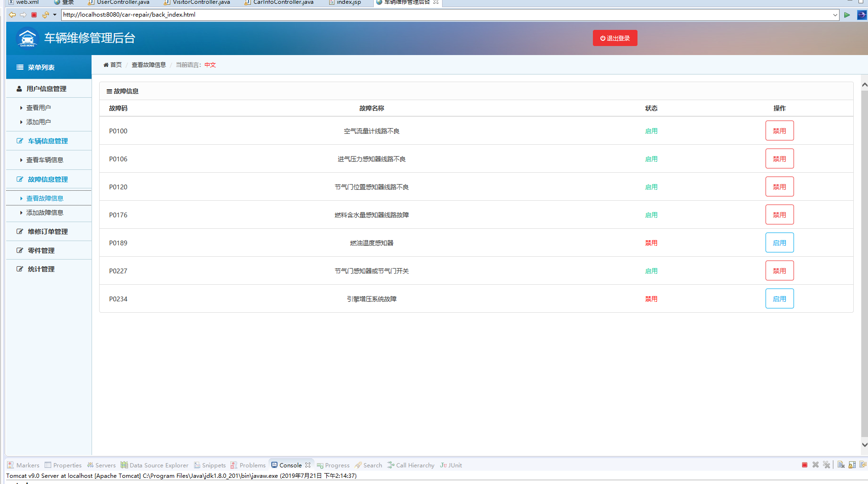Enable fault P0189 using the 启用 button

pos(779,242)
